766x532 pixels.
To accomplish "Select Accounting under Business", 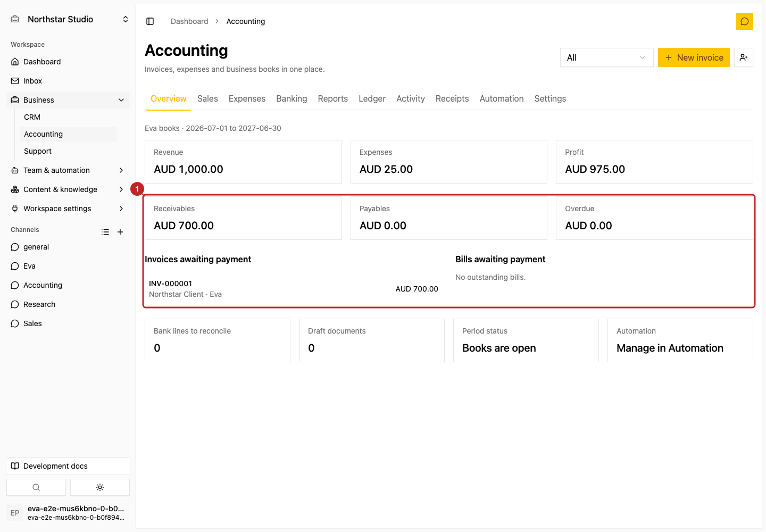I will pos(68,134).
